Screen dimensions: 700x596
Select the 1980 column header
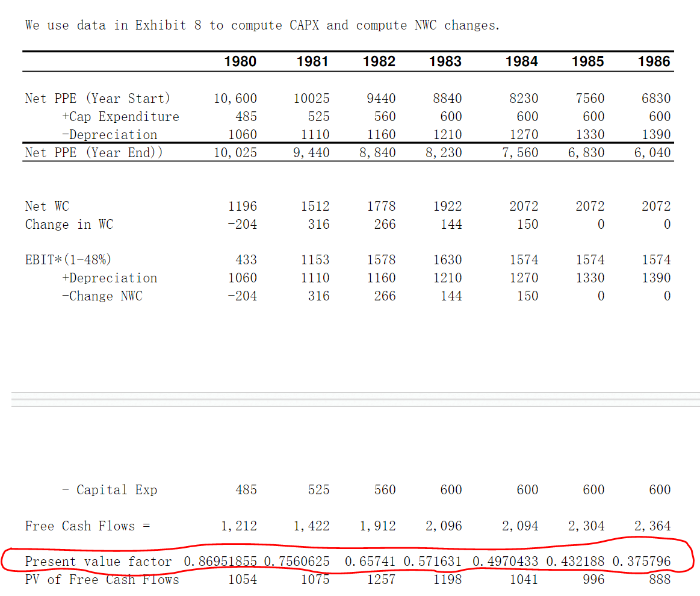click(x=241, y=61)
